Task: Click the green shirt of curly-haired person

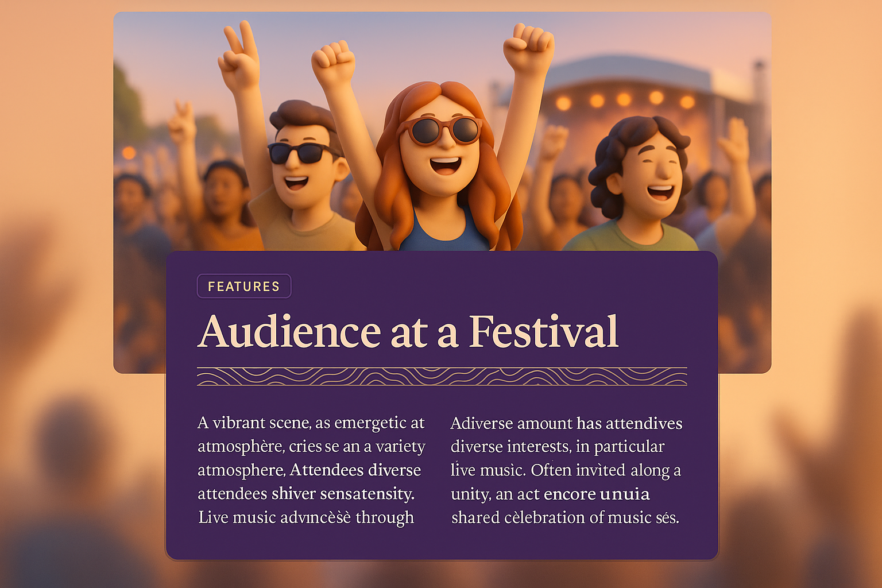Action: tap(629, 238)
